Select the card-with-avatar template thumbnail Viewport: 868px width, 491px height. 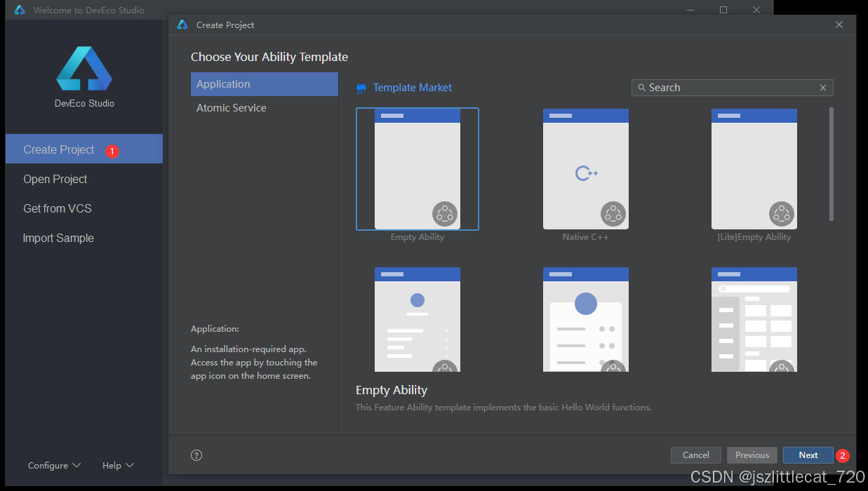point(586,319)
